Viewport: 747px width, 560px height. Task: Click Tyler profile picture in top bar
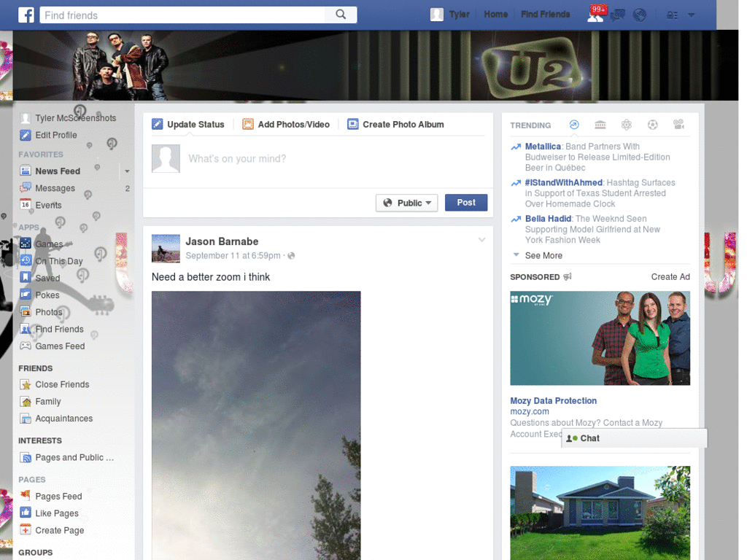pos(437,15)
